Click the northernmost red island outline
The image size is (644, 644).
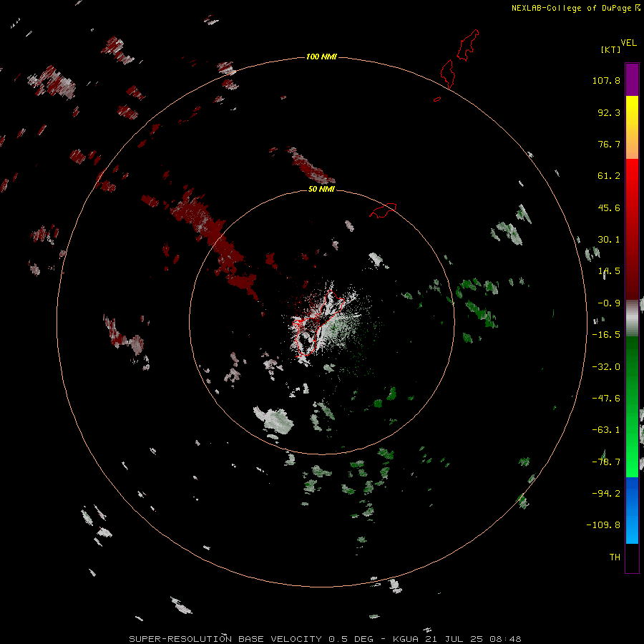[x=468, y=45]
